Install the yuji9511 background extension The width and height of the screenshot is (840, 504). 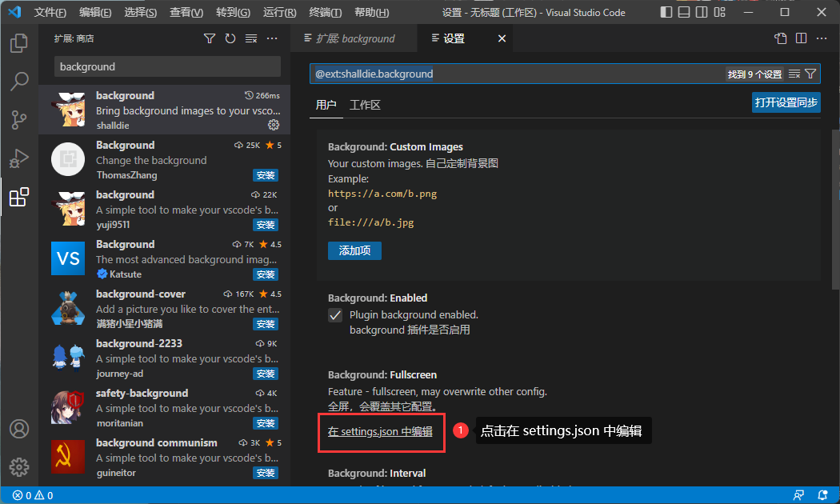tap(266, 225)
